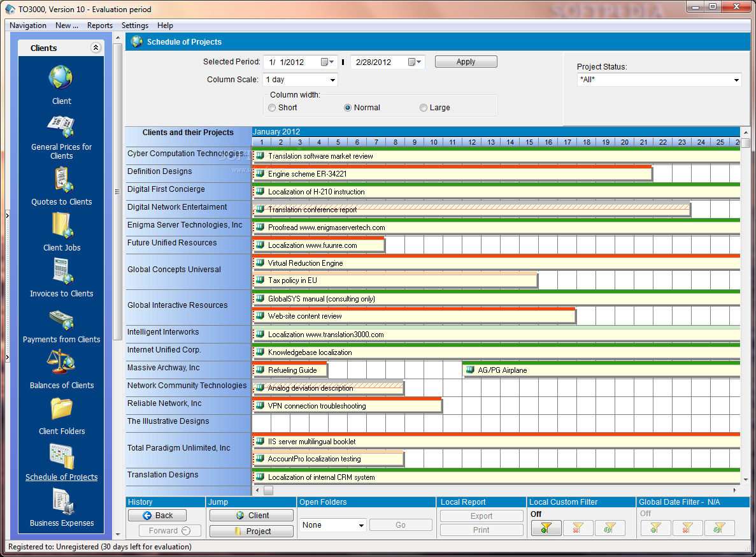Open Invoices to Clients calculator icon

pyautogui.click(x=62, y=271)
